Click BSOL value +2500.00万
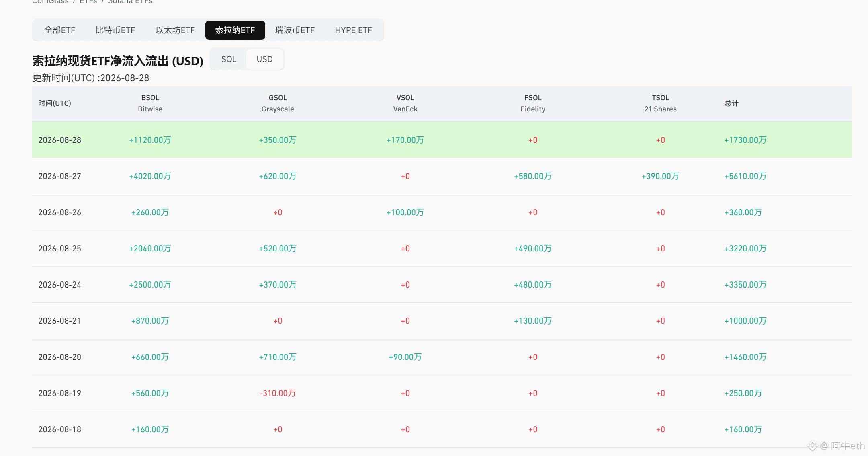Screen dimensions: 868x456 click(x=150, y=285)
